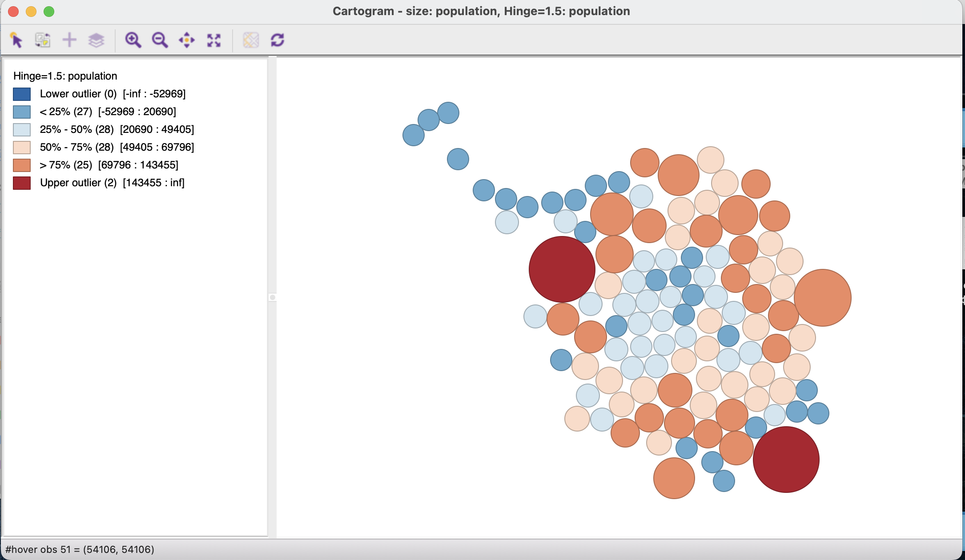Image resolution: width=965 pixels, height=560 pixels.
Task: Click the < 25% blue legend swatch
Action: tap(22, 112)
